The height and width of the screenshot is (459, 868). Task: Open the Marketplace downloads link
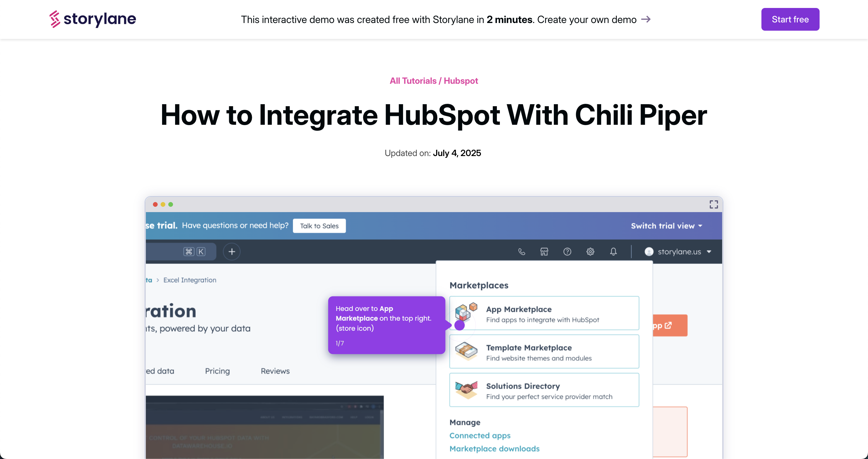tap(494, 449)
